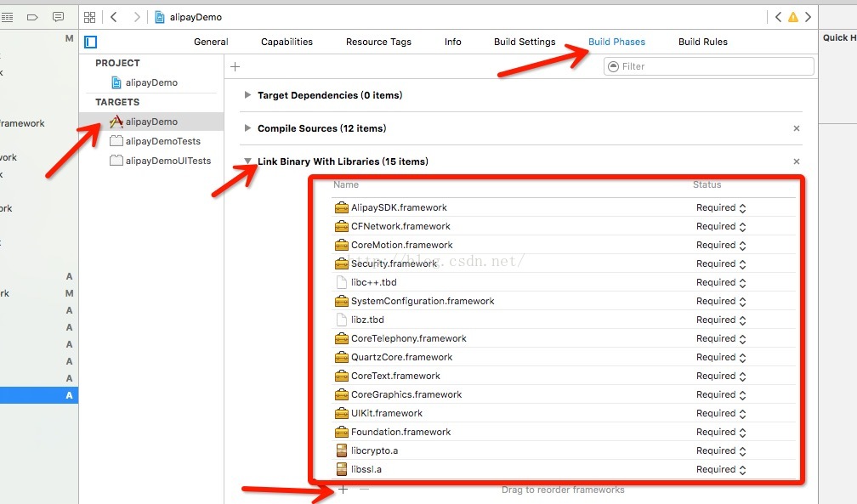Go back with the left navigation arrow
The width and height of the screenshot is (857, 504).
point(114,17)
